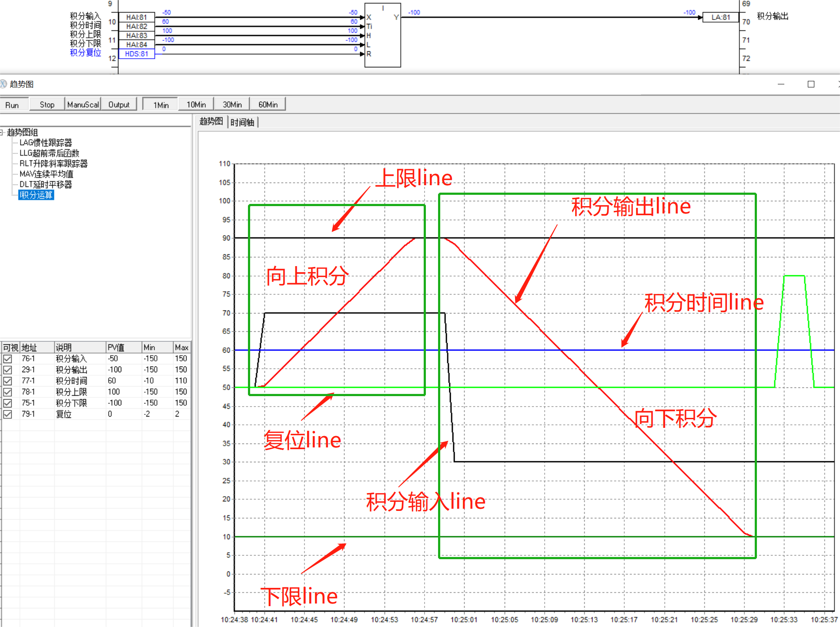Collapse the 趋势图组 tree node
Viewport: 840px width, 627px height.
click(2, 132)
